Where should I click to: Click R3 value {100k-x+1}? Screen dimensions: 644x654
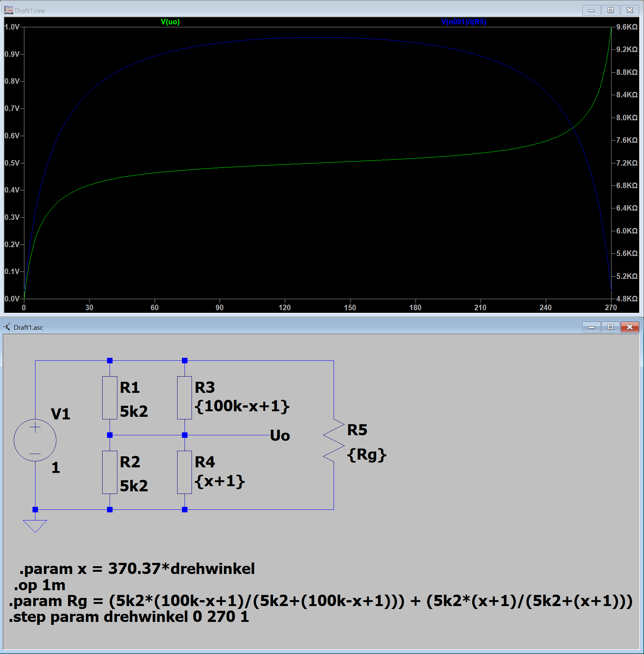242,406
